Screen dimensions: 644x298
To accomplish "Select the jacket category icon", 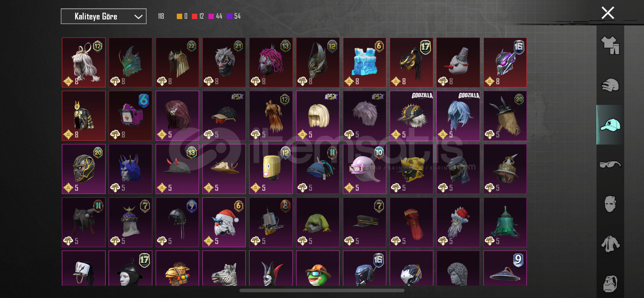I will pos(610,244).
